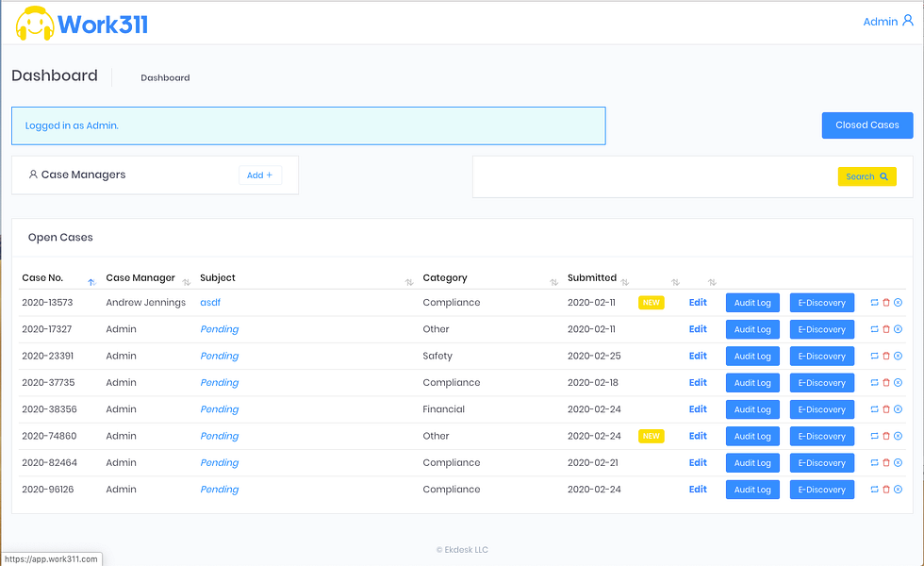The image size is (924, 566).
Task: Sort by Category column arrows
Action: point(554,282)
